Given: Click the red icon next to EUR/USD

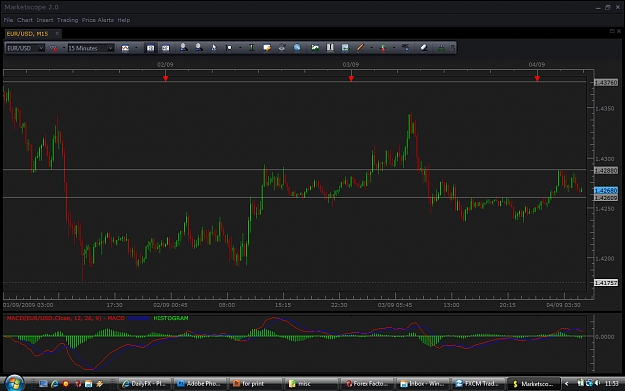Looking at the screenshot, I should [x=53, y=48].
